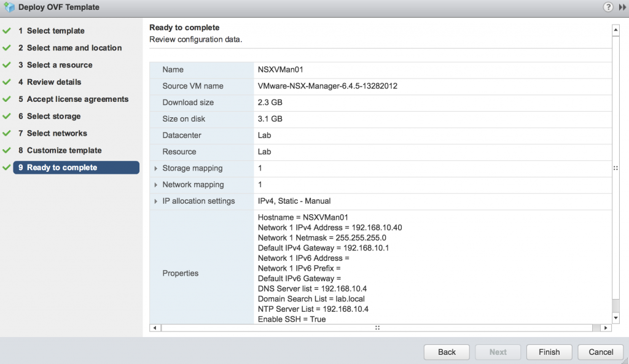629x364 pixels.
Task: Click the Hostname = NSXVMan01 line
Action: 303,218
